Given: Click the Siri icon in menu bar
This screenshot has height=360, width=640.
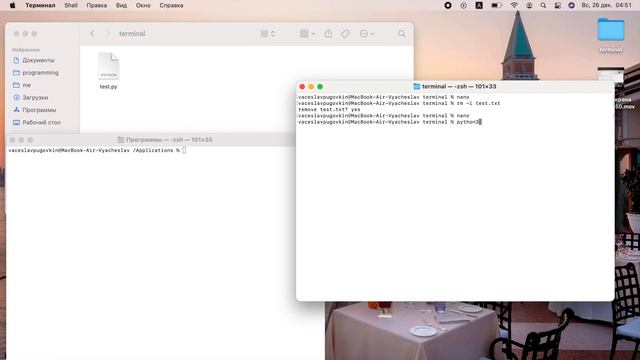Looking at the screenshot, I should tap(571, 5).
